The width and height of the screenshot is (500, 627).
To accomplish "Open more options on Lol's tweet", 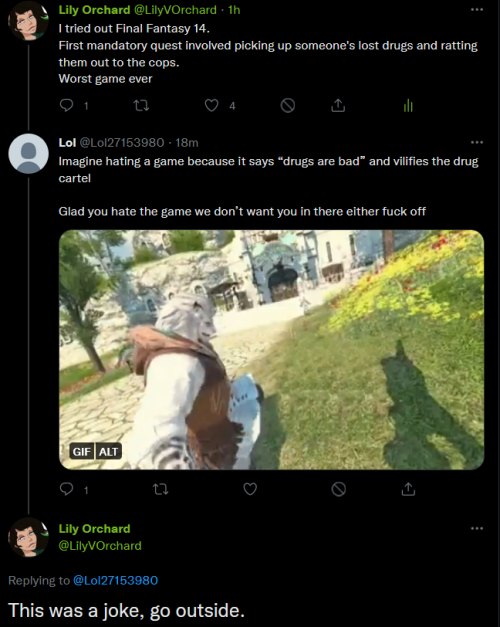I will tap(477, 142).
